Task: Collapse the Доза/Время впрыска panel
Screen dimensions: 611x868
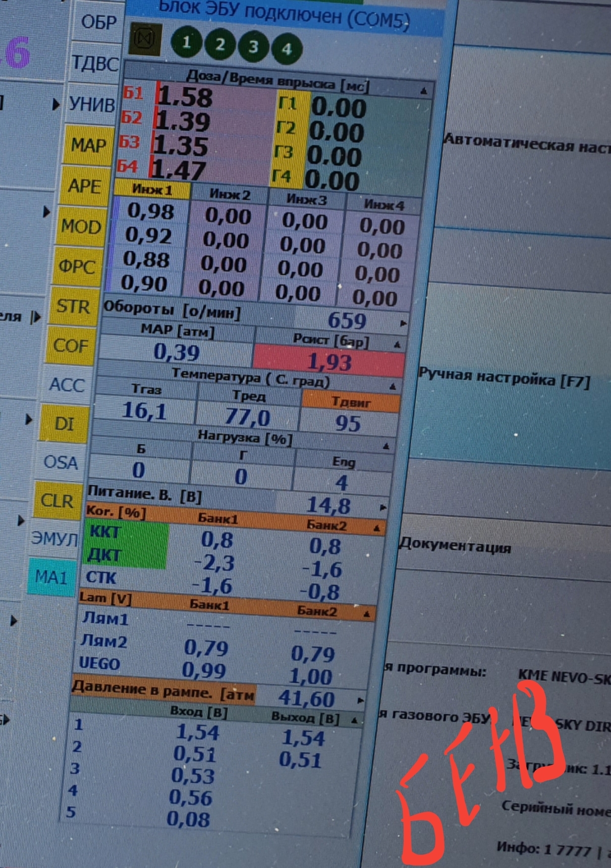Action: (x=423, y=91)
